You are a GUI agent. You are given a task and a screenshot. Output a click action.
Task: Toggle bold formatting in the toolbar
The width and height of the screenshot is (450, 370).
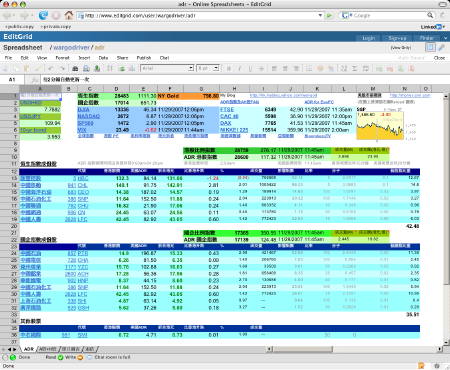point(229,68)
